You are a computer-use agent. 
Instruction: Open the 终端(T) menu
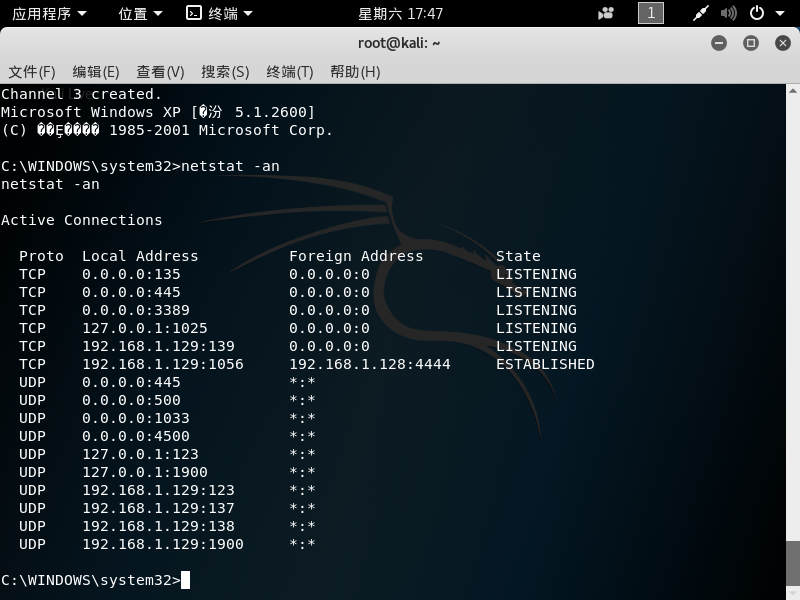289,72
